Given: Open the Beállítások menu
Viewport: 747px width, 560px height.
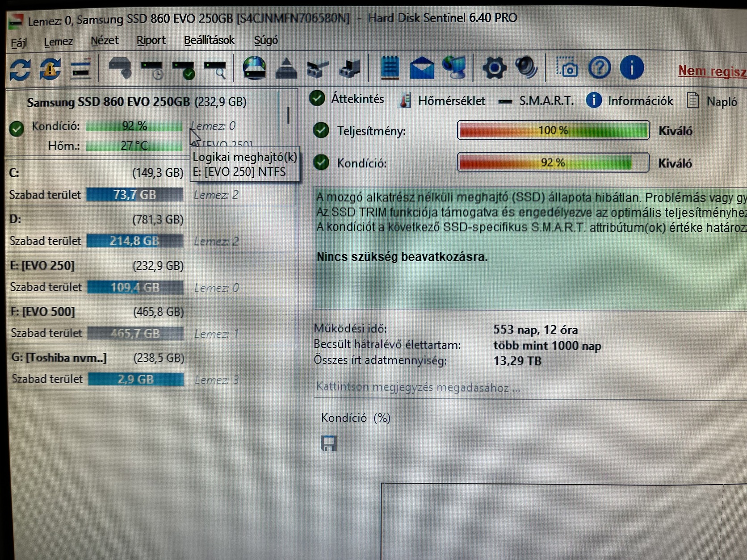Looking at the screenshot, I should click(209, 40).
